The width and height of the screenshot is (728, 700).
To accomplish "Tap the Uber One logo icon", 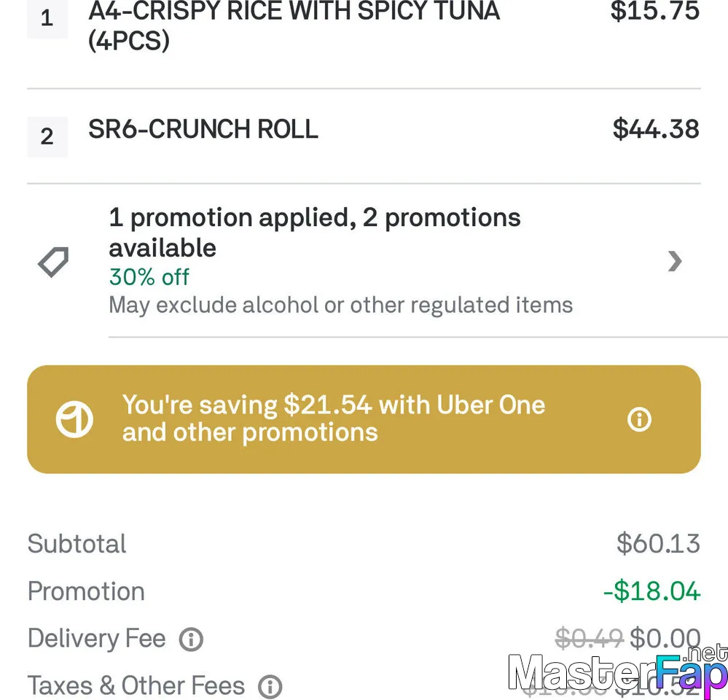I will pyautogui.click(x=74, y=419).
